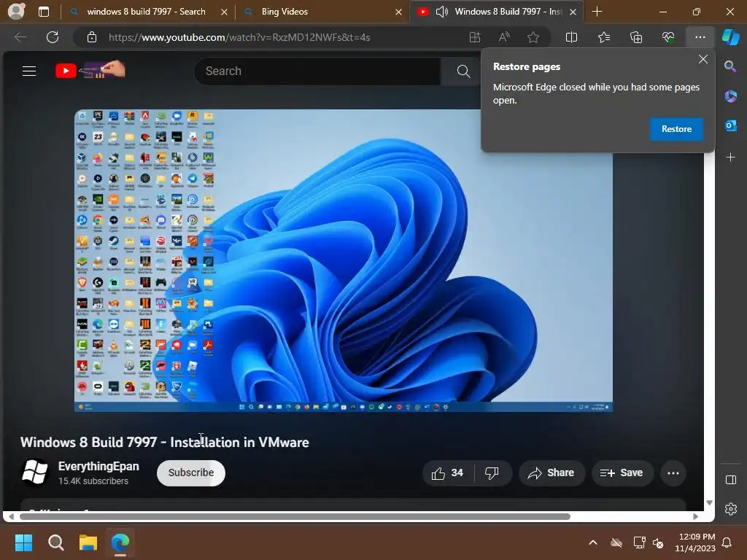747x560 pixels.
Task: Open a new tab with the plus button
Action: (597, 12)
